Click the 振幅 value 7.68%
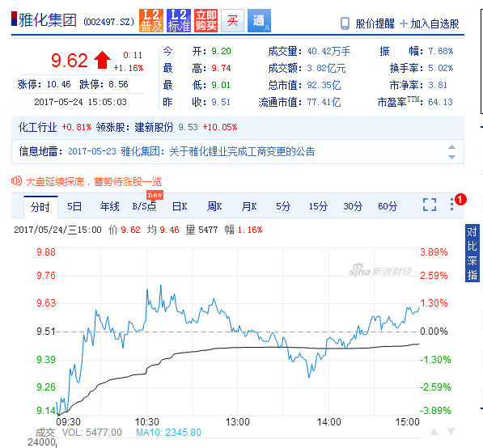483x448 pixels. (x=441, y=51)
